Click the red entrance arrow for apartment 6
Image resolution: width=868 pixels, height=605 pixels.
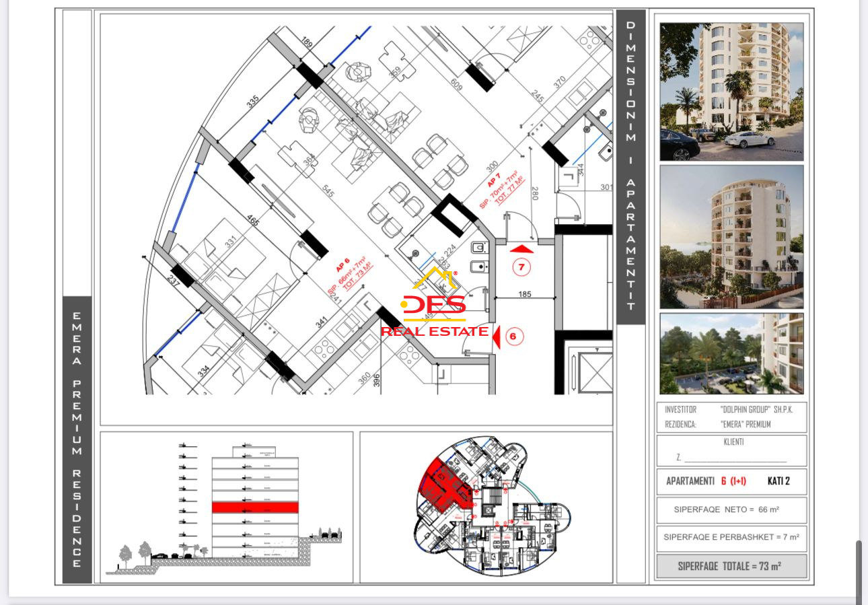click(x=497, y=338)
